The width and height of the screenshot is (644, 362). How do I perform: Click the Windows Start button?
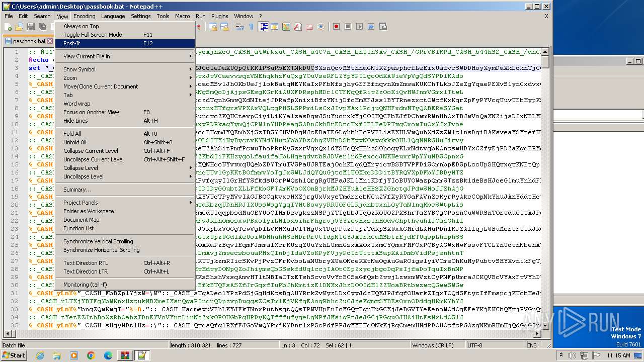coord(14,355)
